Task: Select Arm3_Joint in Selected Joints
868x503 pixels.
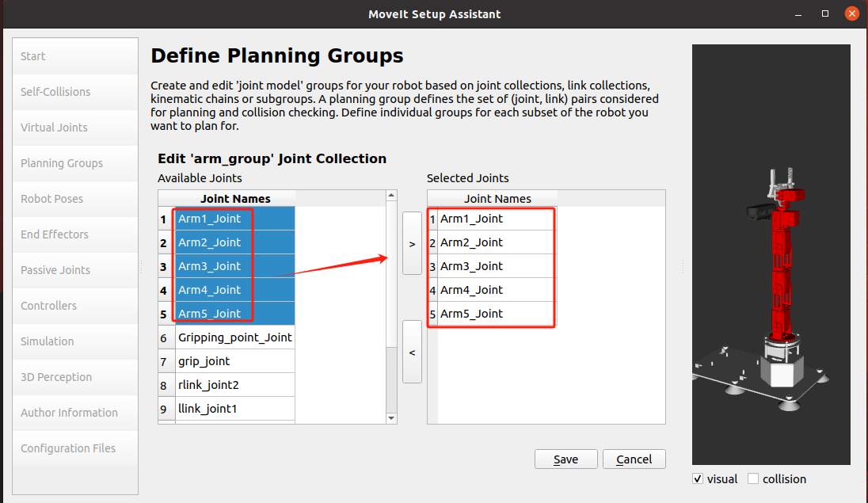Action: point(497,266)
